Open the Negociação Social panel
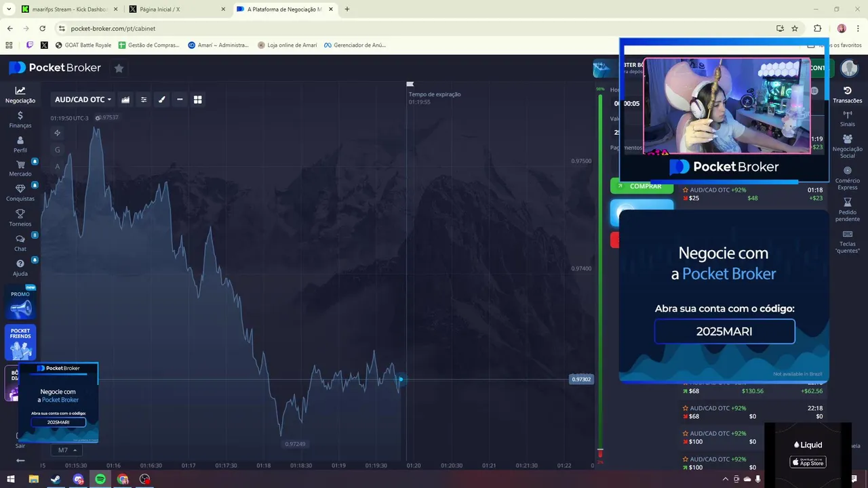 point(848,146)
